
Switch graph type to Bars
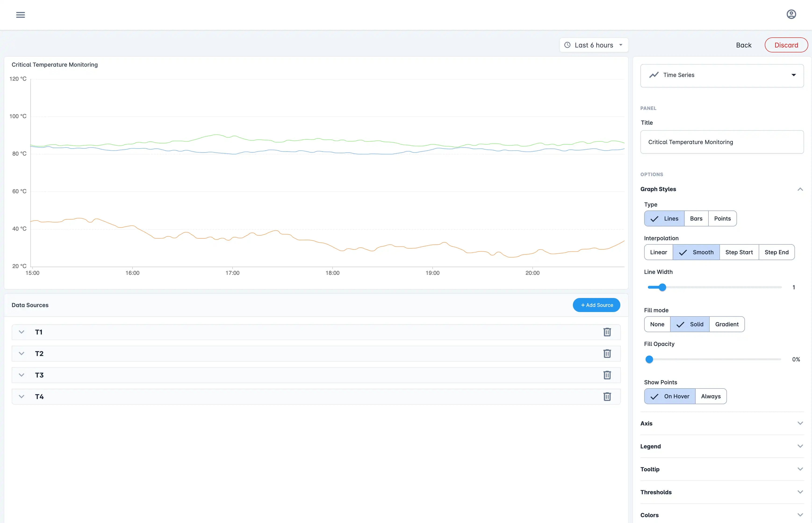[696, 218]
